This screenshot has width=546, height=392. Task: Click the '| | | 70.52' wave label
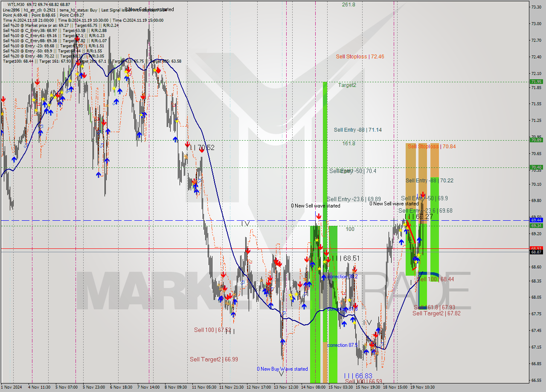pos(200,148)
